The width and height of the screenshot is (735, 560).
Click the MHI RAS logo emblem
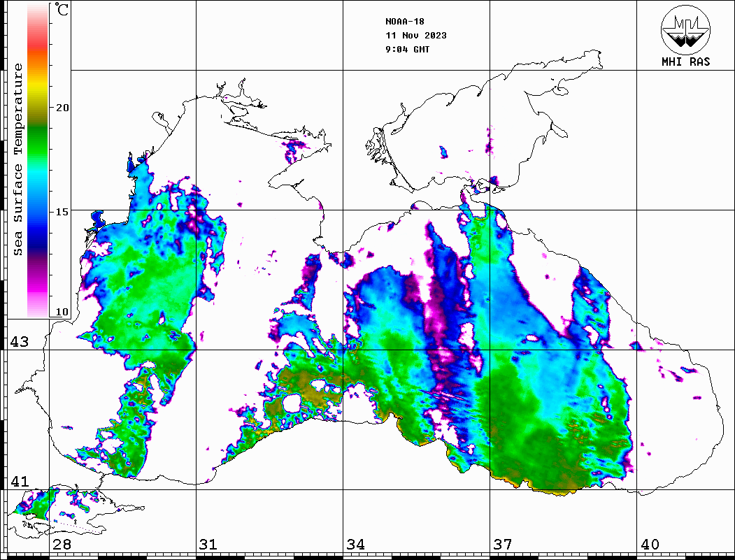[x=685, y=29]
